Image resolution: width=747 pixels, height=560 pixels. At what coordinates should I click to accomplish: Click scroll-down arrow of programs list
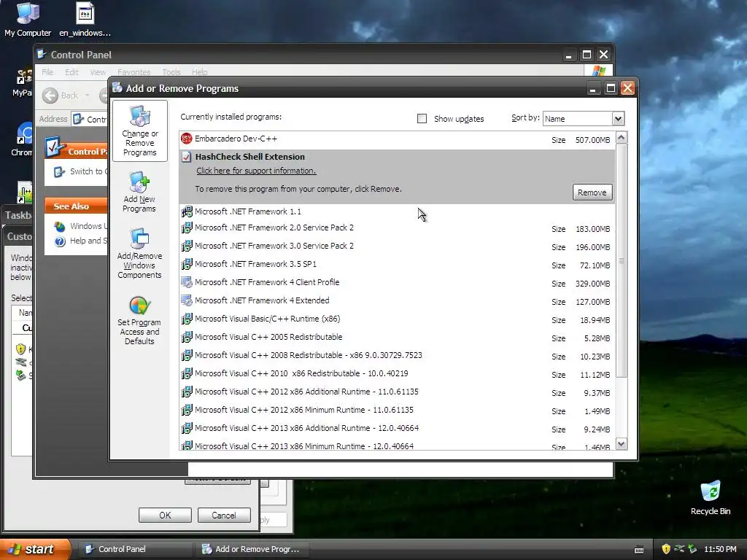(x=622, y=444)
